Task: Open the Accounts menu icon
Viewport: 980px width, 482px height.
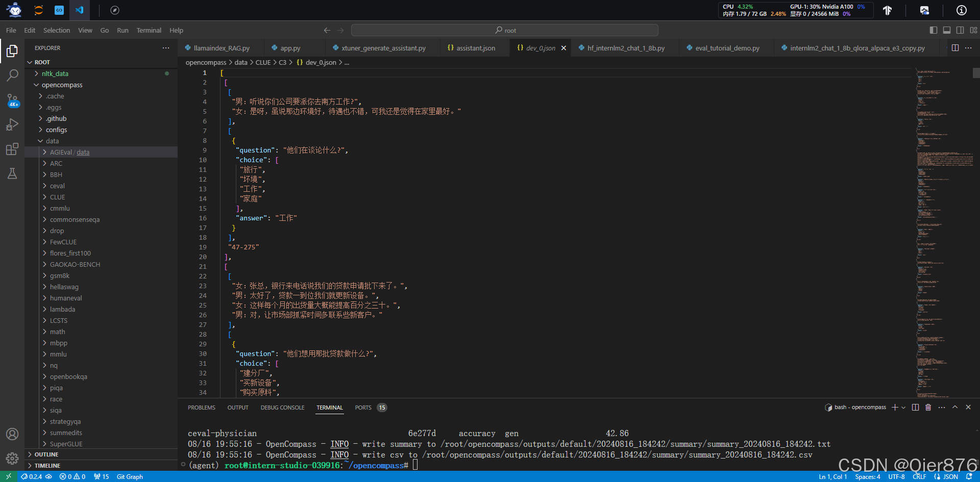Action: [x=12, y=434]
